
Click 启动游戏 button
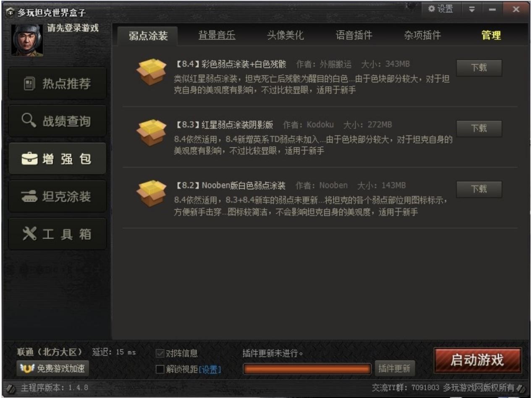point(477,360)
